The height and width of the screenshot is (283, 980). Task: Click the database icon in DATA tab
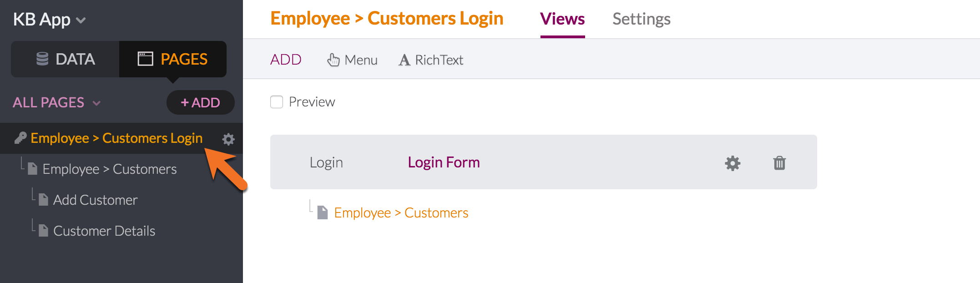[x=42, y=59]
